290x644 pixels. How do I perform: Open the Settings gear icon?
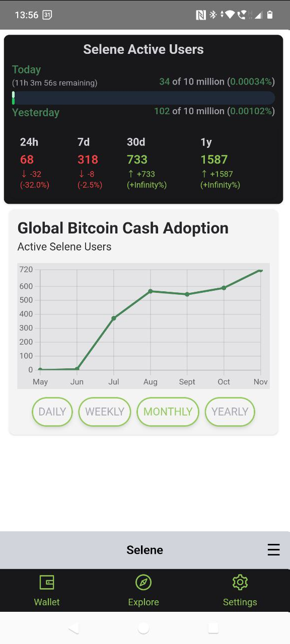(240, 583)
